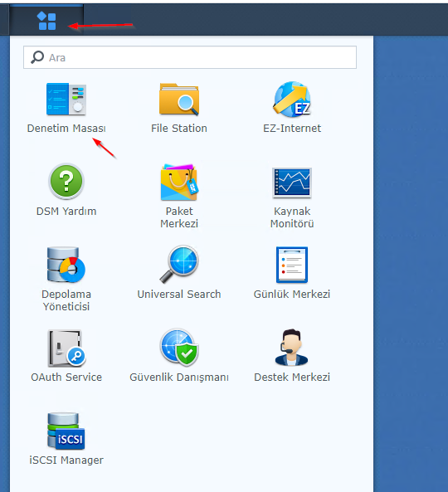Open Denetim Masası control panel icon
Image resolution: width=448 pixels, height=492 pixels.
coord(66,100)
